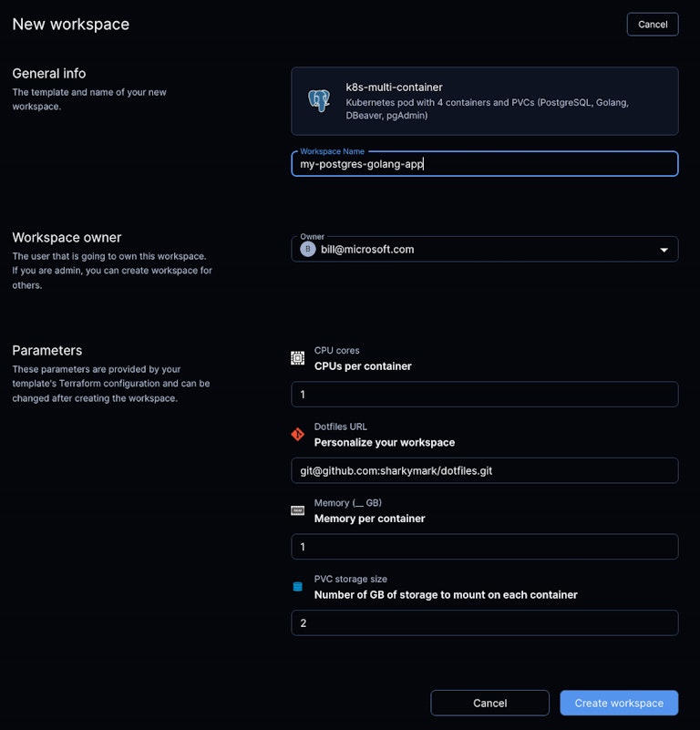Click the PostgreSQL elephant template icon
The image size is (700, 730).
(319, 100)
